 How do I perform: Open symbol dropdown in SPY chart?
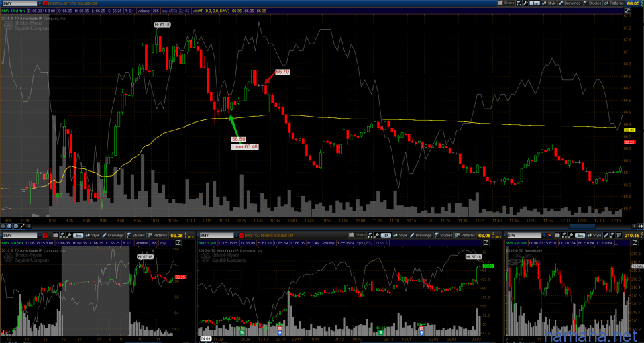tap(544, 236)
